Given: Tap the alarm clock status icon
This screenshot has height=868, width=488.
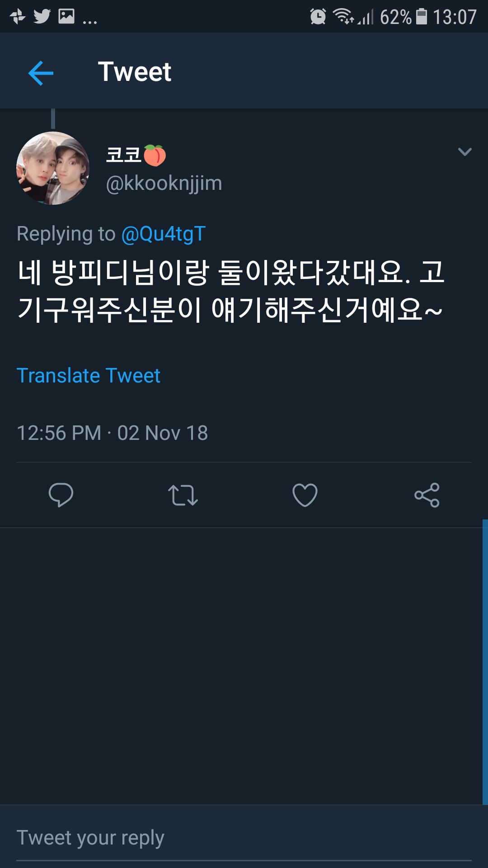Looking at the screenshot, I should pos(318,17).
